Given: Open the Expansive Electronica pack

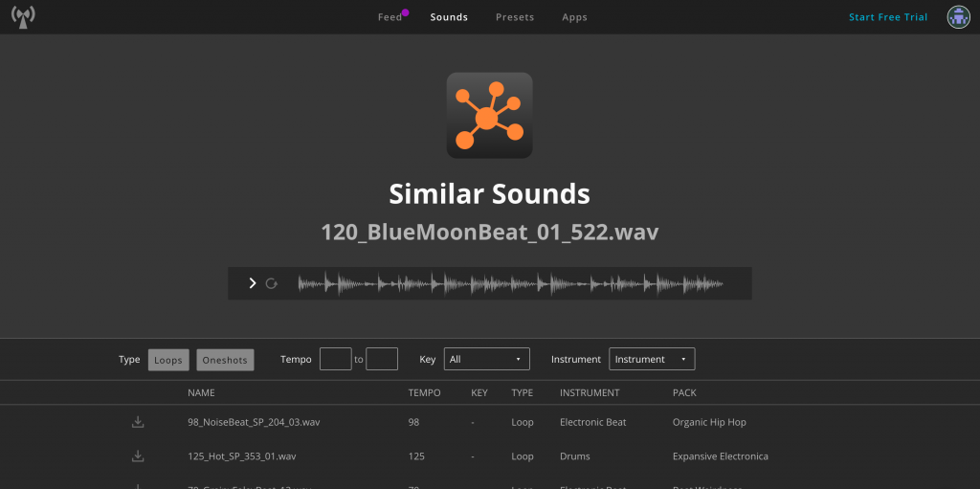Looking at the screenshot, I should [720, 456].
